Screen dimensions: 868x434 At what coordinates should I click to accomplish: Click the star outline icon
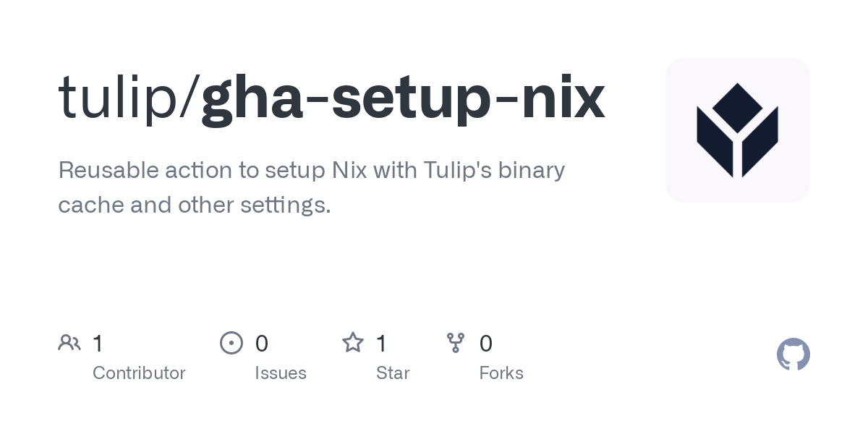[353, 342]
